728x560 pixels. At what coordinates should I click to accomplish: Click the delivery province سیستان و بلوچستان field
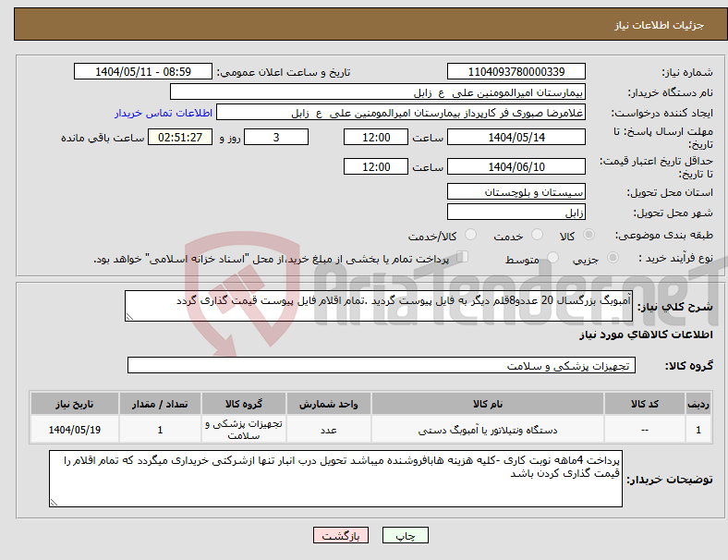point(516,191)
